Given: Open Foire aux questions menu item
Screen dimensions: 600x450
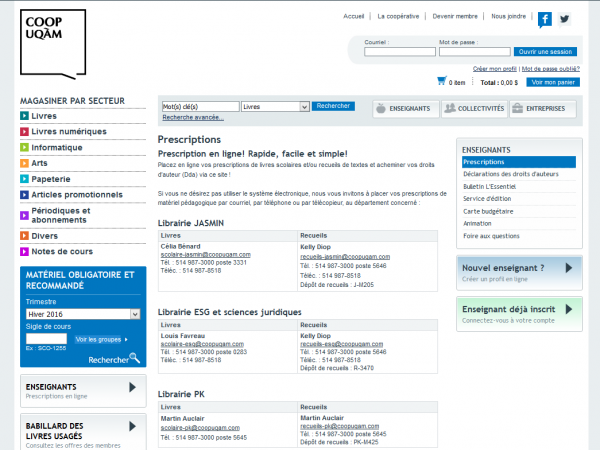Looking at the screenshot, I should [x=491, y=236].
